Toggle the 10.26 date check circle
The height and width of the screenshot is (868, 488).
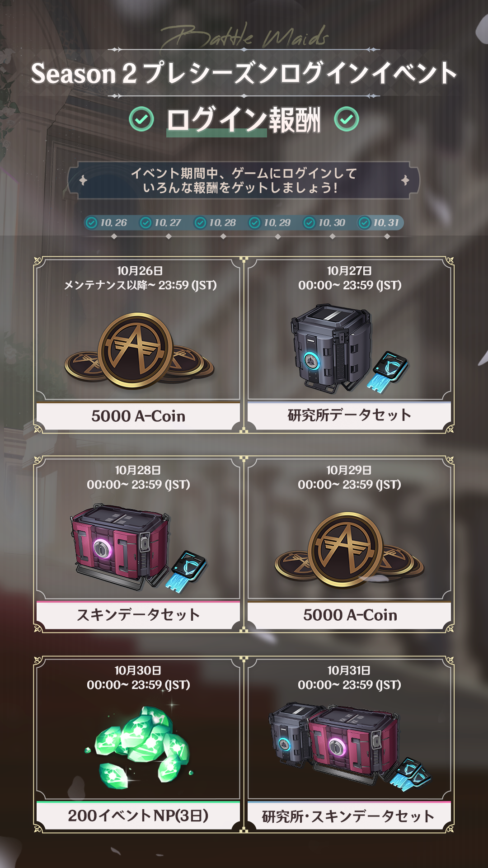[x=92, y=223]
